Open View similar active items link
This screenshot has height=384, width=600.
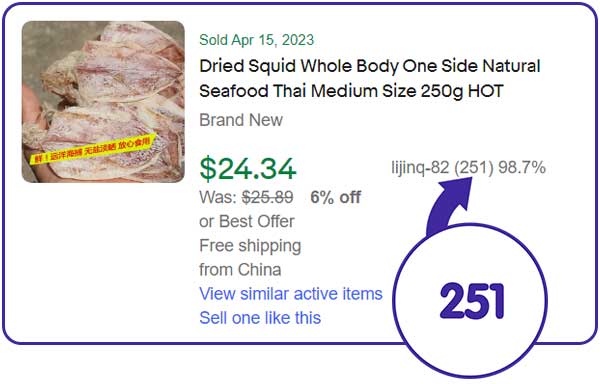click(291, 294)
